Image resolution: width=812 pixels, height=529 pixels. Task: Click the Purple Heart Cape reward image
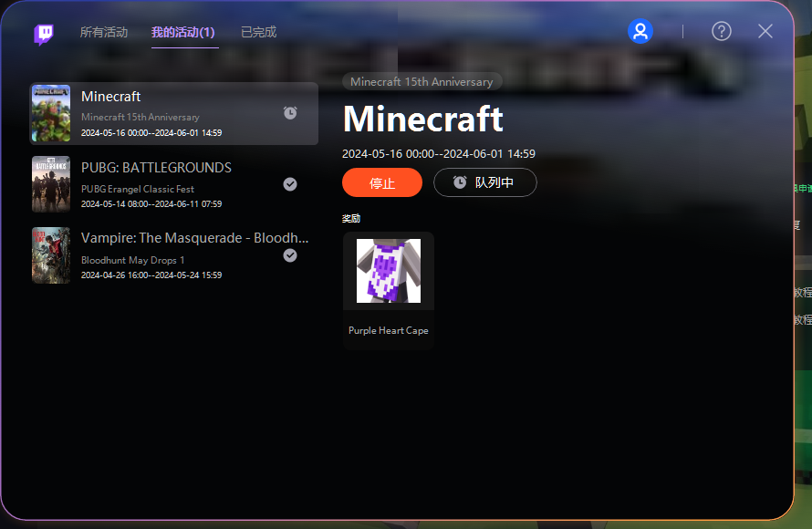pos(389,271)
